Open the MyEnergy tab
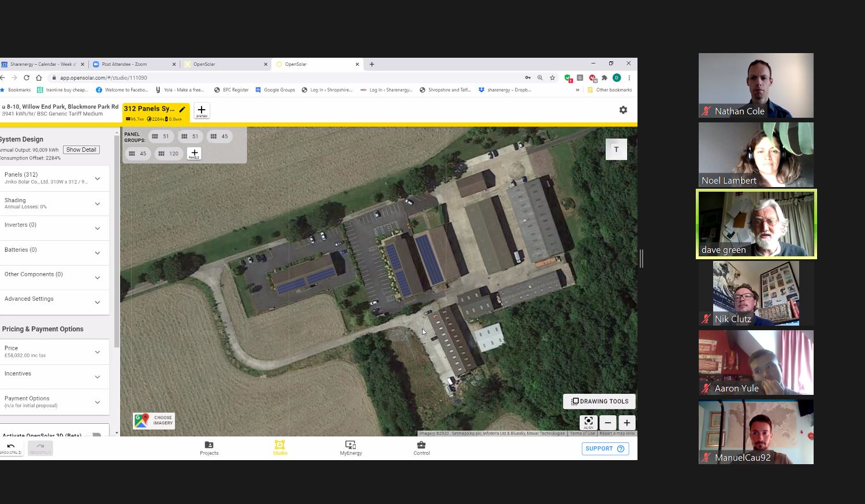Screen dimensions: 865x504 (351, 448)
